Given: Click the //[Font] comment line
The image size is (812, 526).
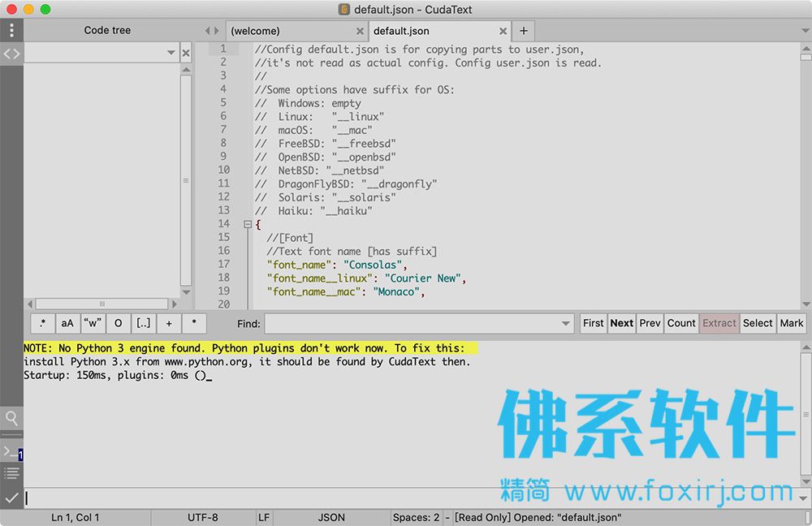Looking at the screenshot, I should coord(290,238).
